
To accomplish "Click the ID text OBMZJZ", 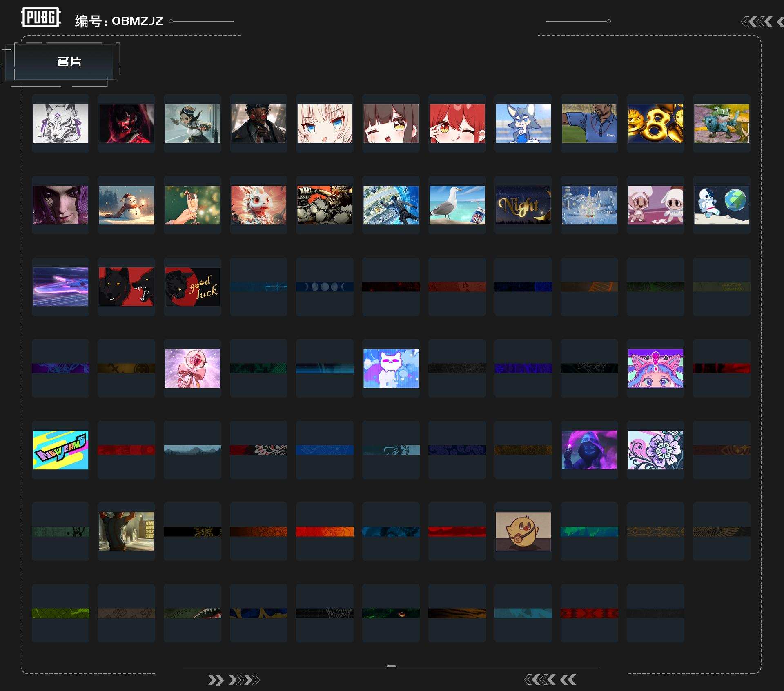I will pyautogui.click(x=137, y=21).
